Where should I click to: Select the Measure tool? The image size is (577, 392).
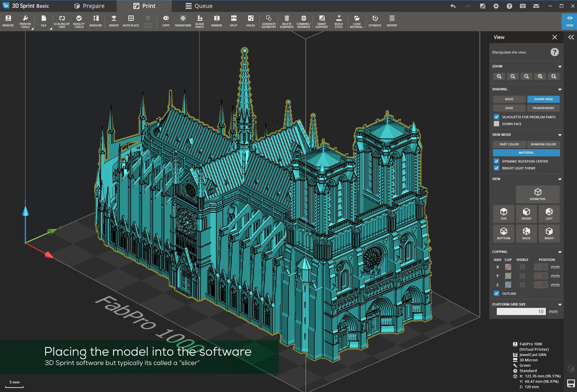point(96,21)
